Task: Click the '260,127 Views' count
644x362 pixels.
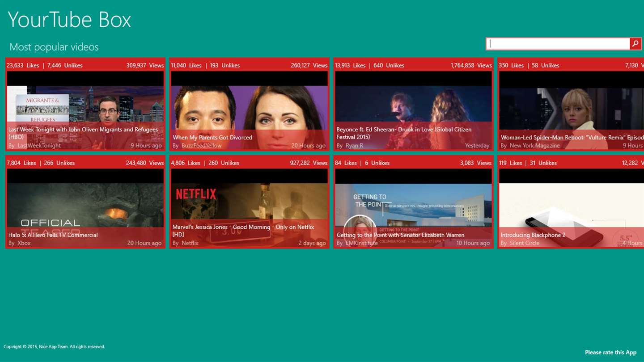Action: [309, 65]
